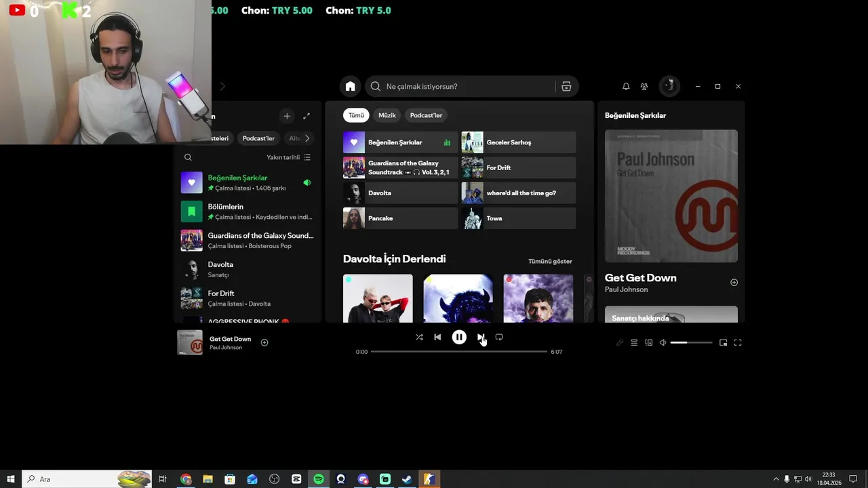The height and width of the screenshot is (488, 868).
Task: Click 'Get Get Down' title in player bar
Action: (230, 339)
